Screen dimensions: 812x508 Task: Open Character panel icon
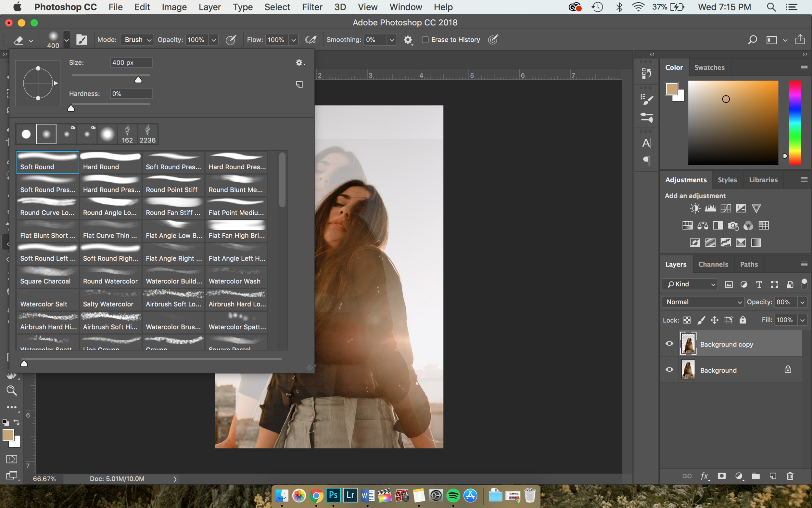(646, 143)
